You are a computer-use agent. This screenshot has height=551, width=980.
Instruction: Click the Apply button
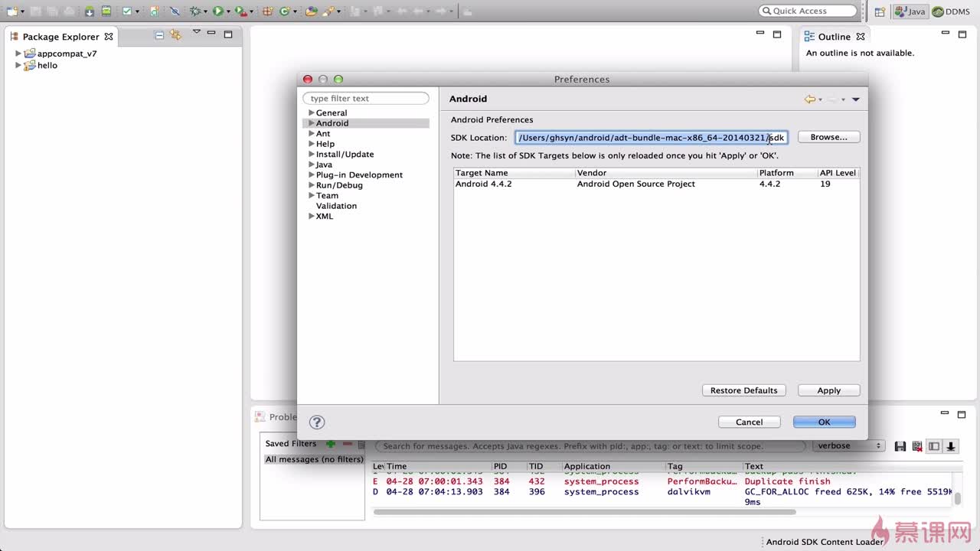point(828,390)
